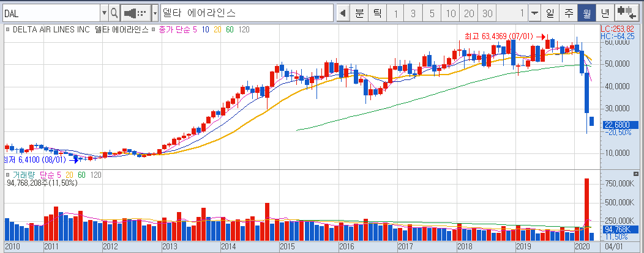Choose interval preset 30

[487, 13]
